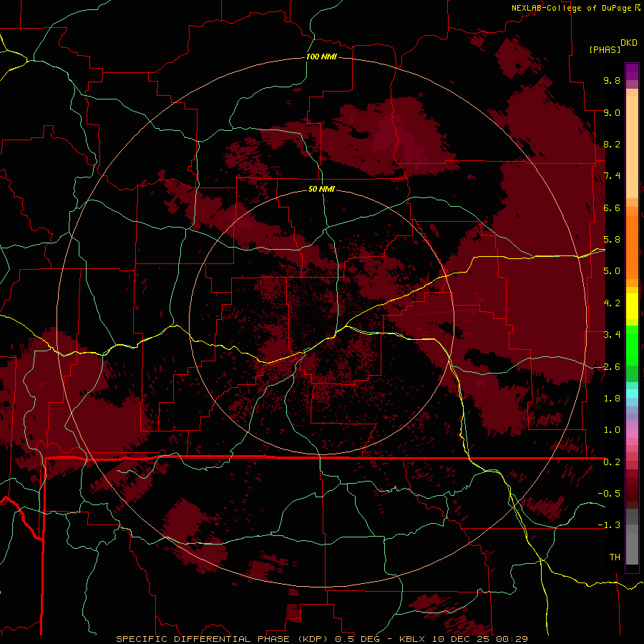Click the 100 NMI range ring label
Screen dimensions: 644x644
(x=321, y=57)
